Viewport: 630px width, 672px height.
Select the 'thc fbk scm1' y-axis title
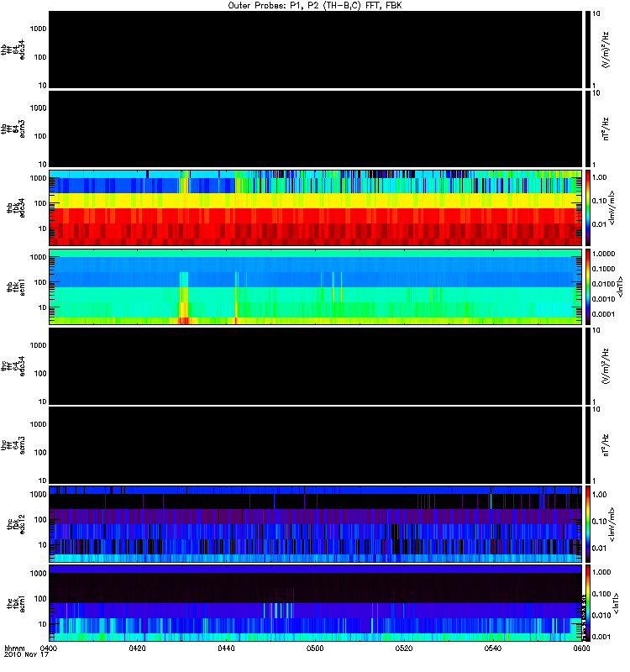pos(16,603)
